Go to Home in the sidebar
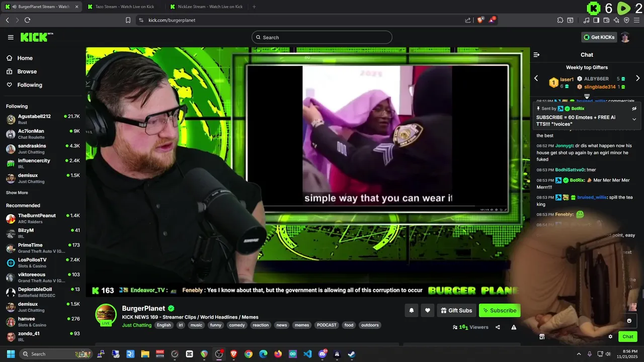Screen dimensions: 644x362 click(25, 58)
